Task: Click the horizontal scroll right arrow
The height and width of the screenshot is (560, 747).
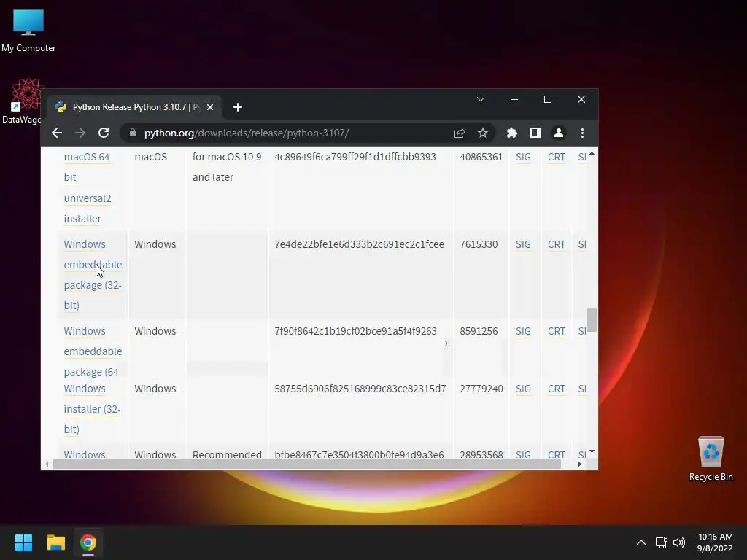Action: coord(579,464)
